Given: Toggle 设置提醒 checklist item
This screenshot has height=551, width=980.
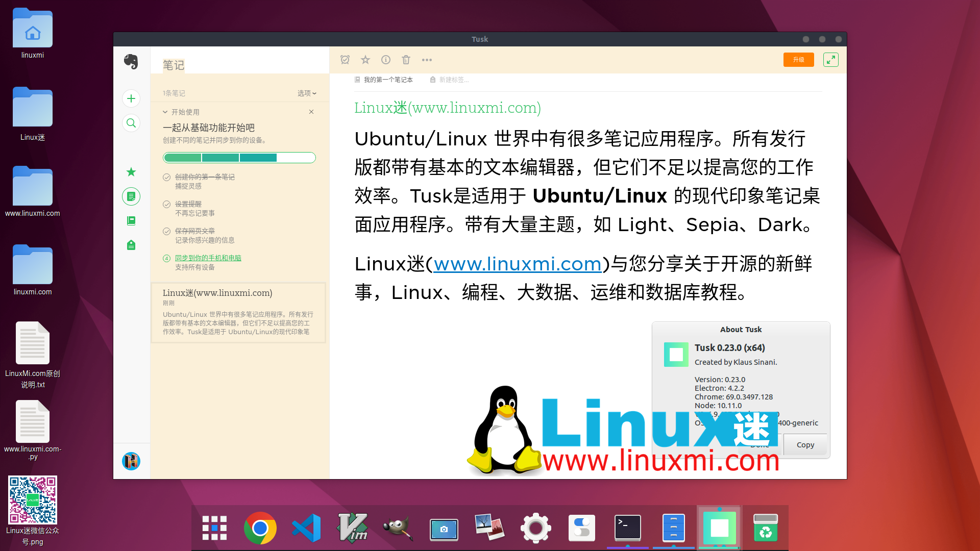Looking at the screenshot, I should (x=166, y=205).
